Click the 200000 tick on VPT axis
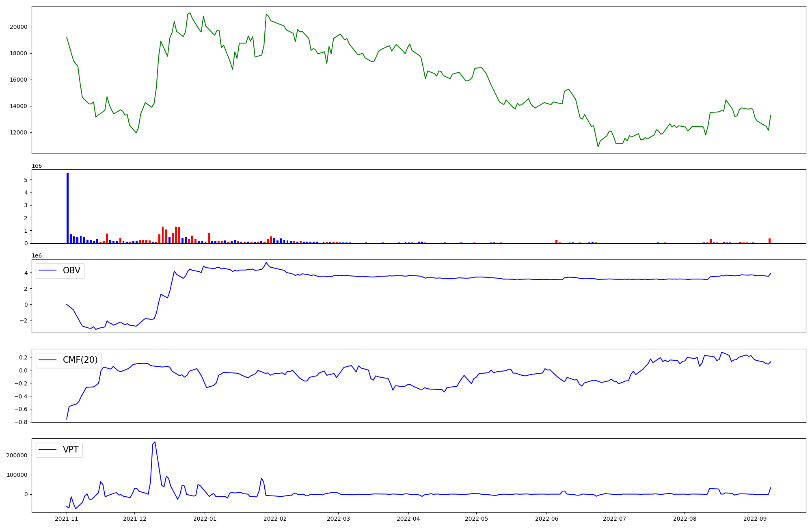812x528 pixels. coord(17,455)
